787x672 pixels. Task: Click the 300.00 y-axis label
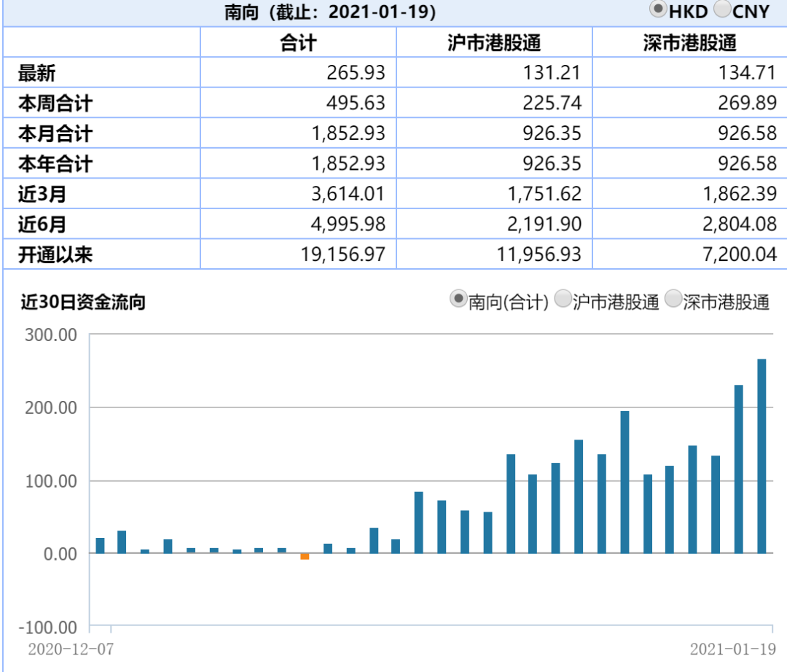tap(51, 335)
